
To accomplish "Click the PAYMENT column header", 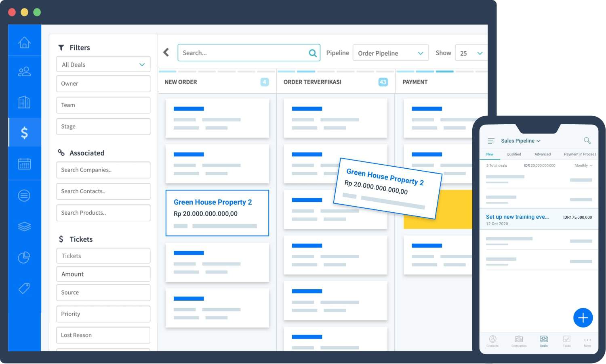I will 415,82.
